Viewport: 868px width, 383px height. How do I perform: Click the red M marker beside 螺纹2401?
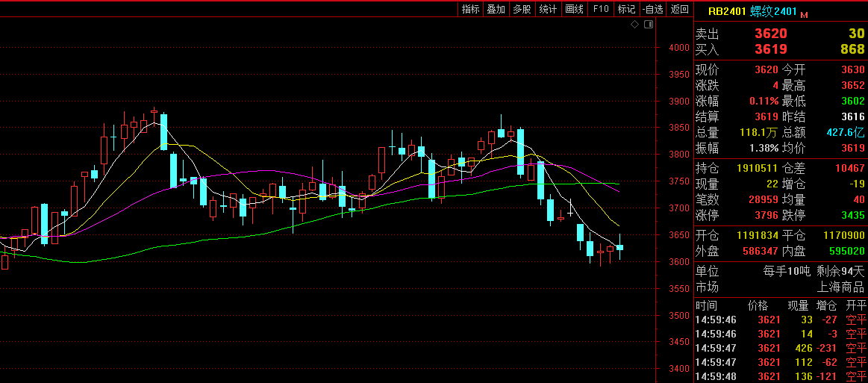tap(805, 13)
